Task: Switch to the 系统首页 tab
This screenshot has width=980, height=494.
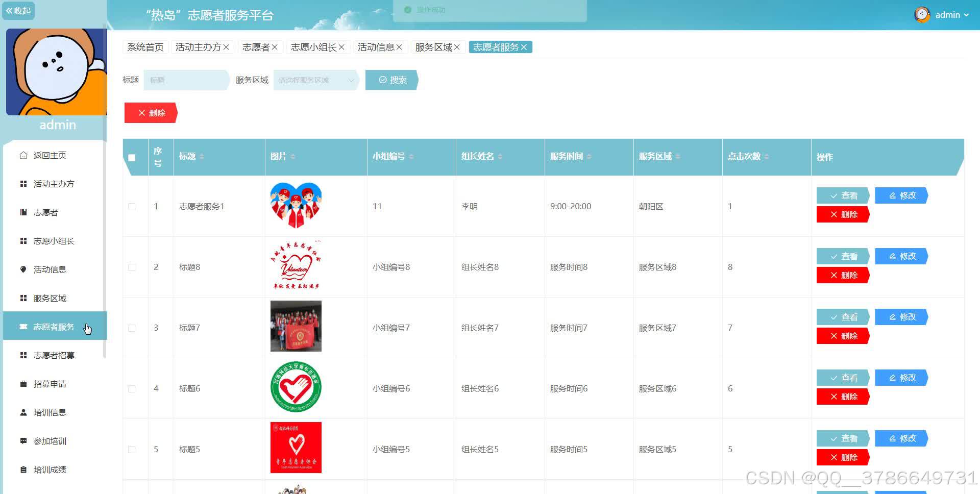Action: click(145, 46)
